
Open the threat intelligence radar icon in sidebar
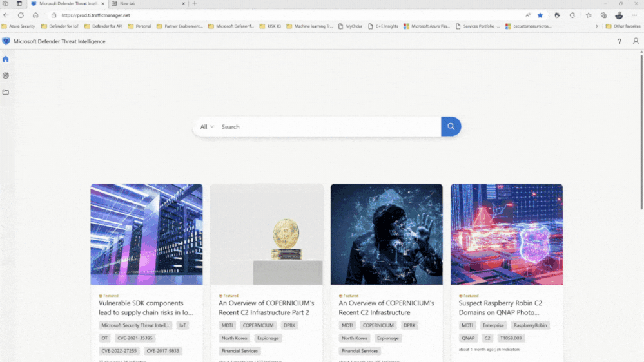[6, 75]
